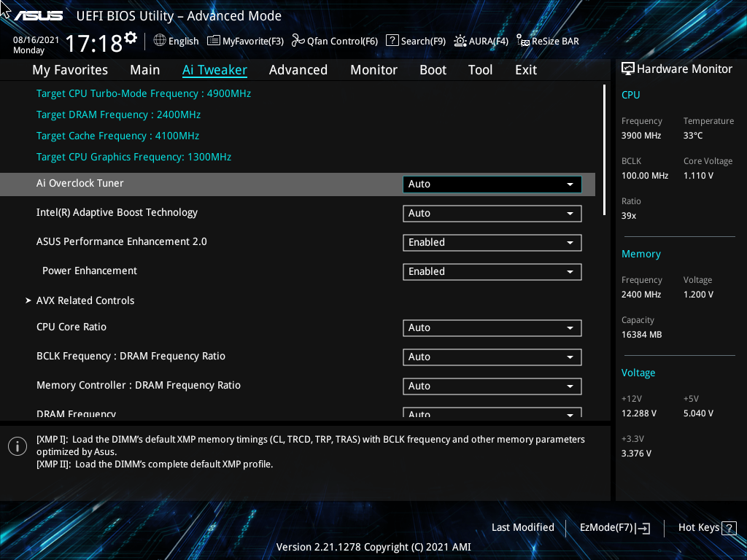Switch to My Favorites tab
The image size is (747, 560).
click(x=70, y=70)
